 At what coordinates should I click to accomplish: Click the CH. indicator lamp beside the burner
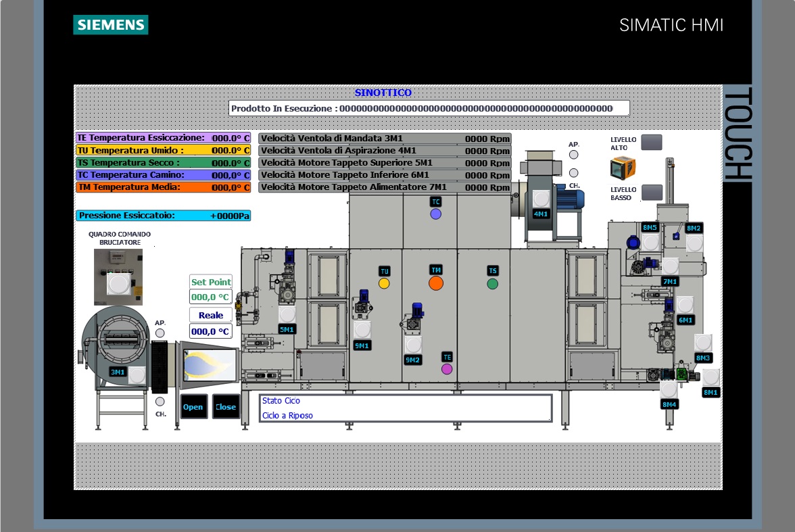tap(160, 402)
